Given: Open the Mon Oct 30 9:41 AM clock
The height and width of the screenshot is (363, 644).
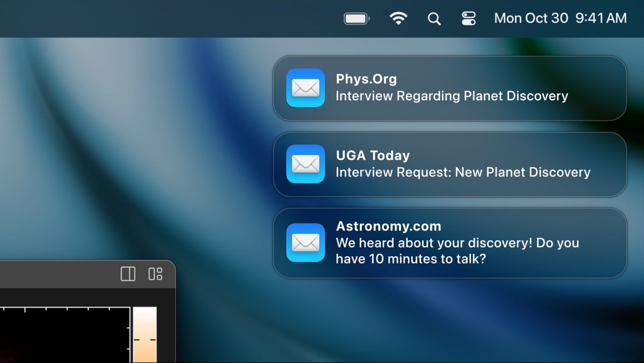Looking at the screenshot, I should pos(560,18).
